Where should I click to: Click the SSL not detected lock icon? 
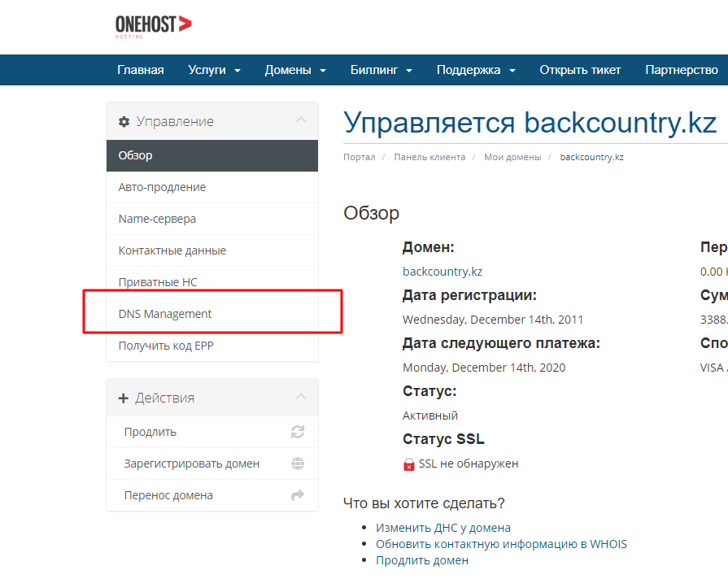point(408,464)
